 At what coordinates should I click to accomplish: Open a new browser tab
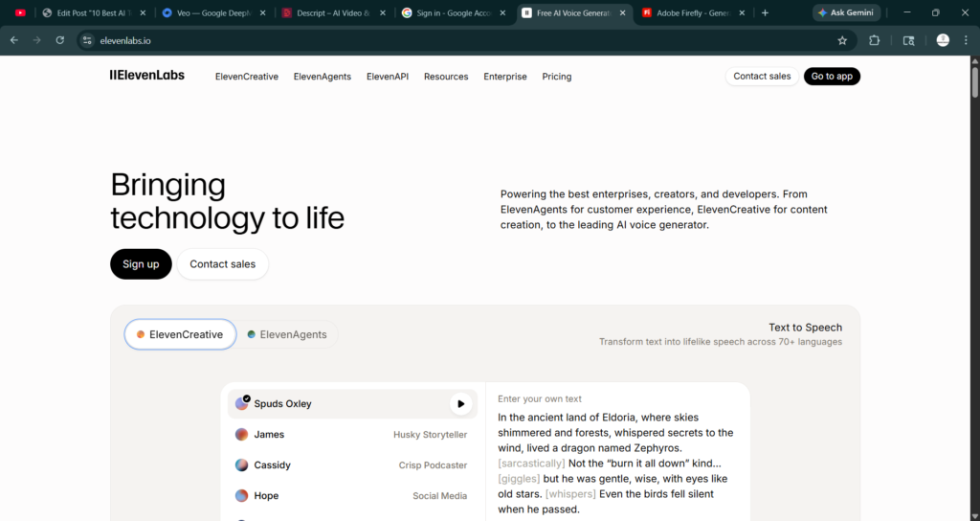765,13
